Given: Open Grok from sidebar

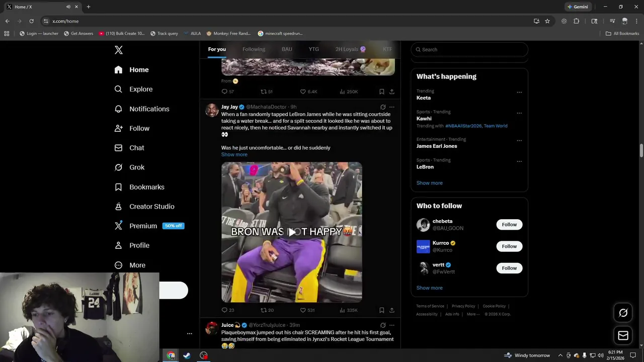Looking at the screenshot, I should tap(129, 167).
